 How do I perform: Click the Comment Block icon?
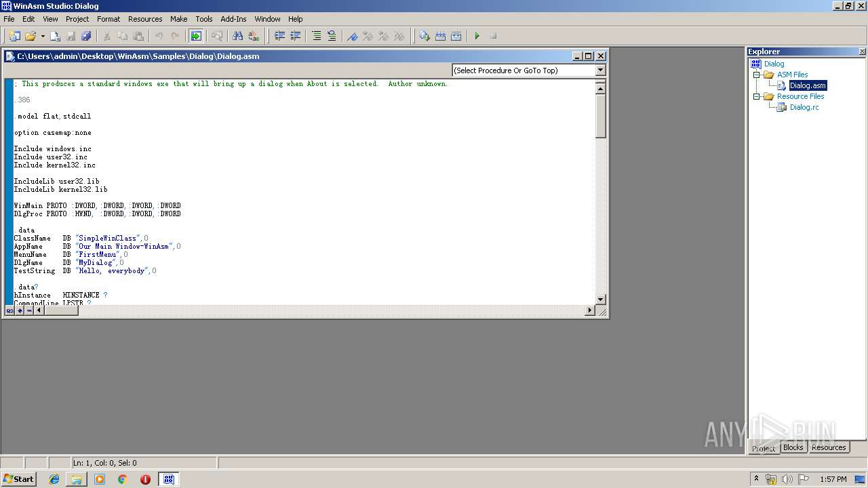pyautogui.click(x=316, y=36)
